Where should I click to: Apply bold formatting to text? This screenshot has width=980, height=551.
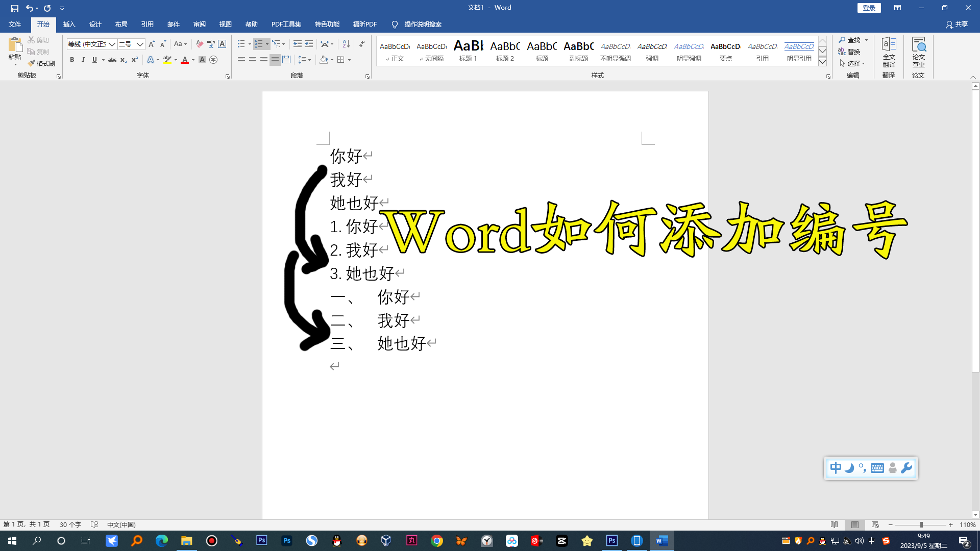72,60
